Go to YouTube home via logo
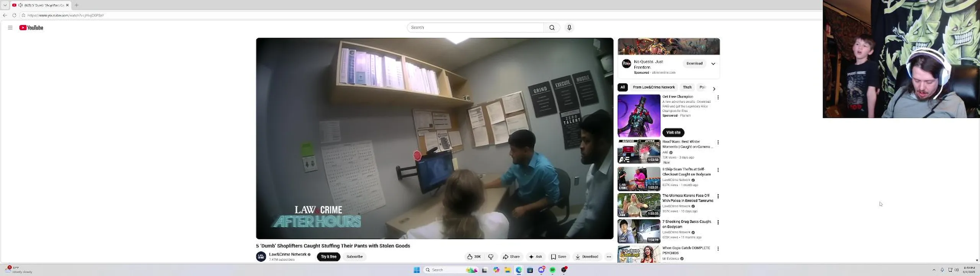The image size is (980, 276). [x=31, y=28]
